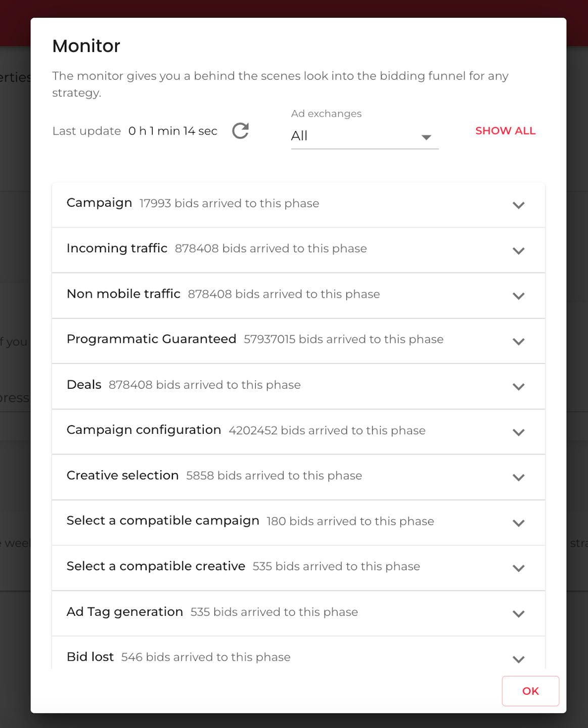Expand the Campaign phase chevron
The image size is (588, 728).
(518, 205)
